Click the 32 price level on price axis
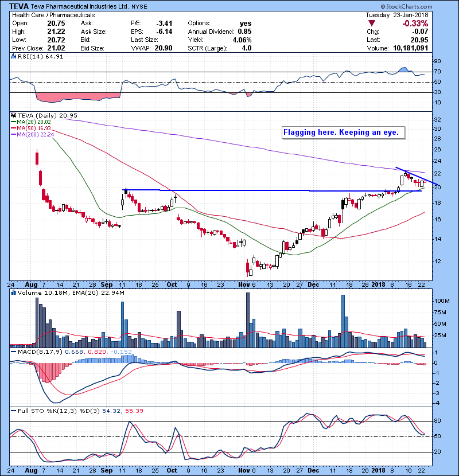 (x=437, y=120)
